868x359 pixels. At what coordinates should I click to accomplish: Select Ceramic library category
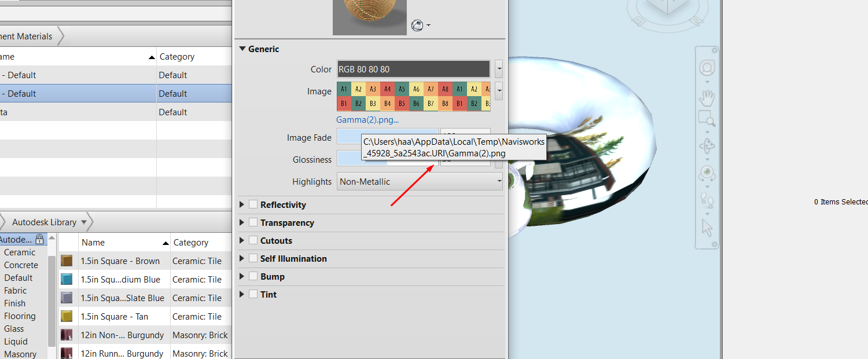tap(20, 252)
